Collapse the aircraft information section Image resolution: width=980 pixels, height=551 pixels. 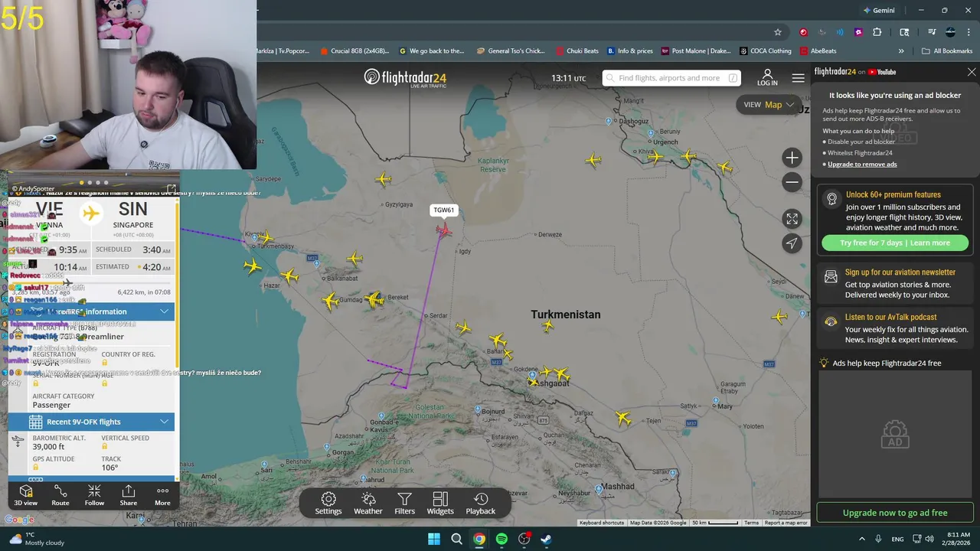(164, 311)
